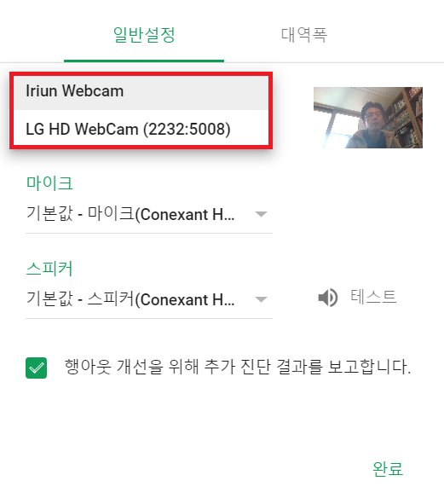Open the microphone Conexant device selector
This screenshot has width=444, height=504.
point(149,214)
